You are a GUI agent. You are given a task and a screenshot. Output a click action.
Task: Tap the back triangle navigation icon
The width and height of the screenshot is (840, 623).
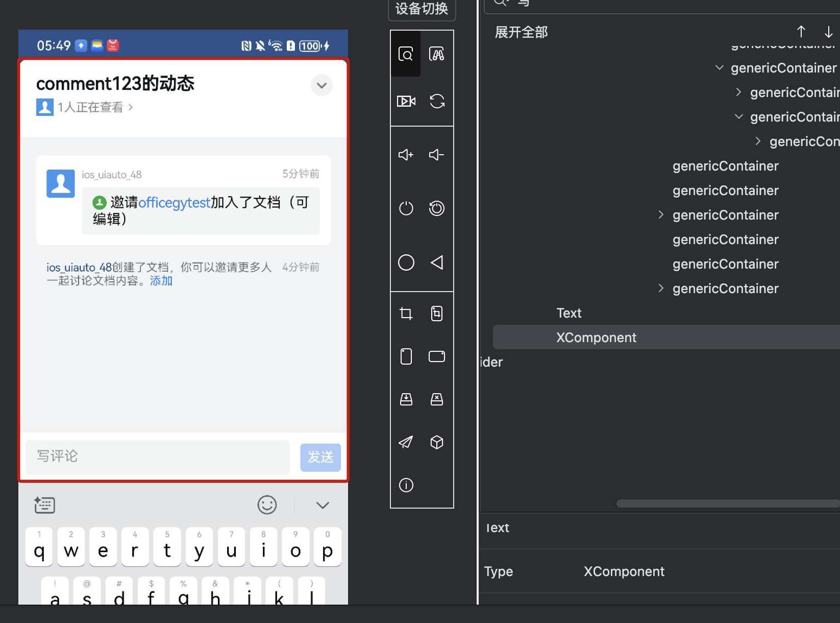point(437,262)
